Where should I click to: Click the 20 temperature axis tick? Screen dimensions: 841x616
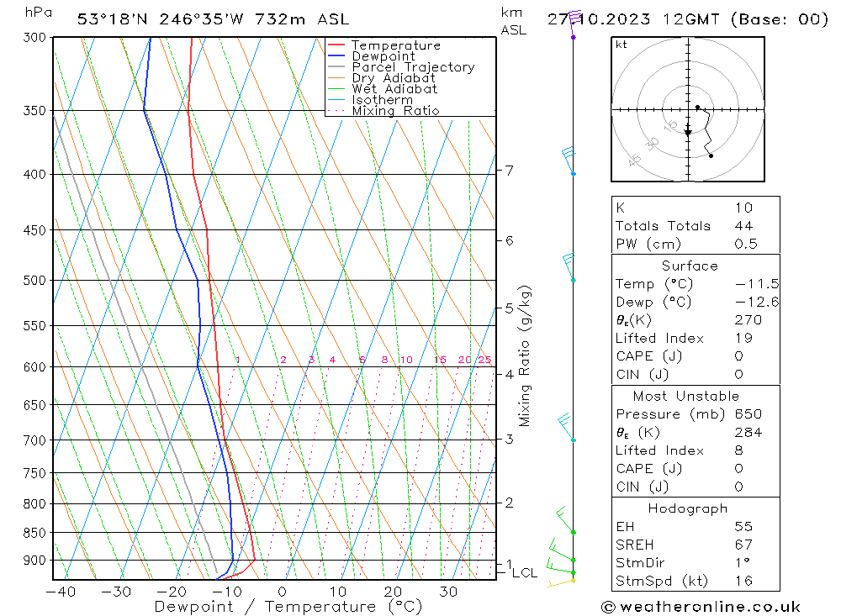click(393, 592)
